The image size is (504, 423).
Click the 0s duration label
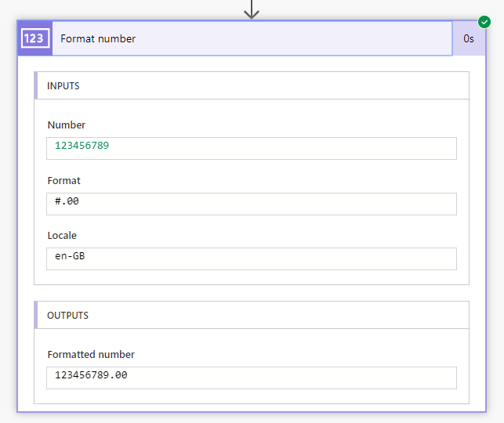468,39
